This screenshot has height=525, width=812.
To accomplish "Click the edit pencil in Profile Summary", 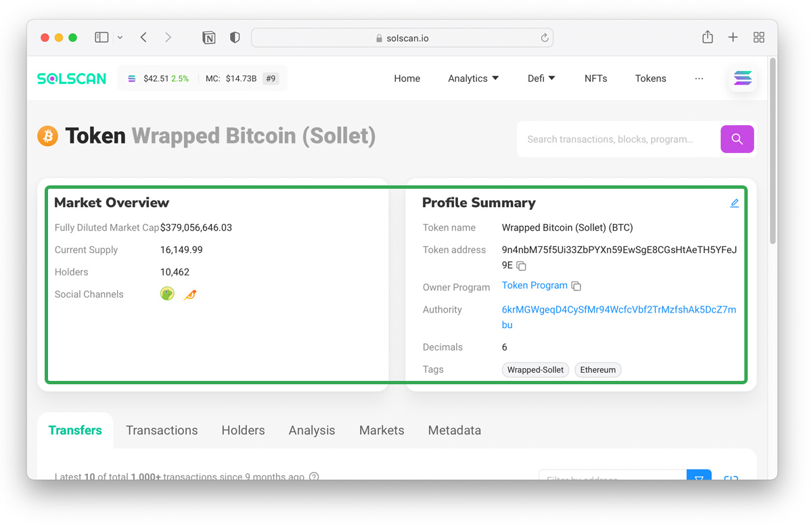I will point(734,203).
